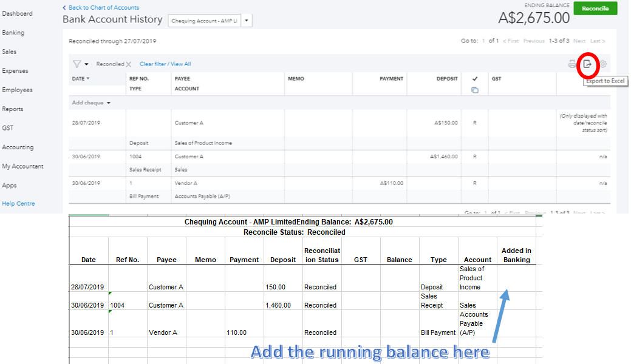Toggle reconciliation status on the 28/07/2019 deposit row
Viewport: 631px width, 364px height.
[475, 122]
